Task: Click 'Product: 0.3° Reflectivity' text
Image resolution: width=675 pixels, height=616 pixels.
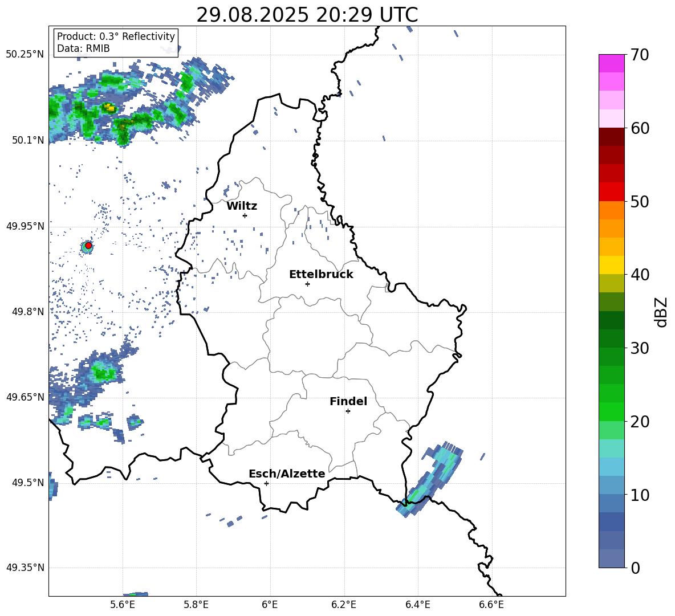Action: tap(116, 36)
